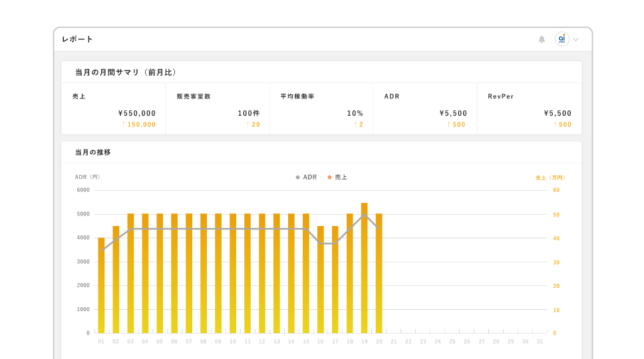Click the bar for day 10
This screenshot has height=359, width=644.
(233, 273)
